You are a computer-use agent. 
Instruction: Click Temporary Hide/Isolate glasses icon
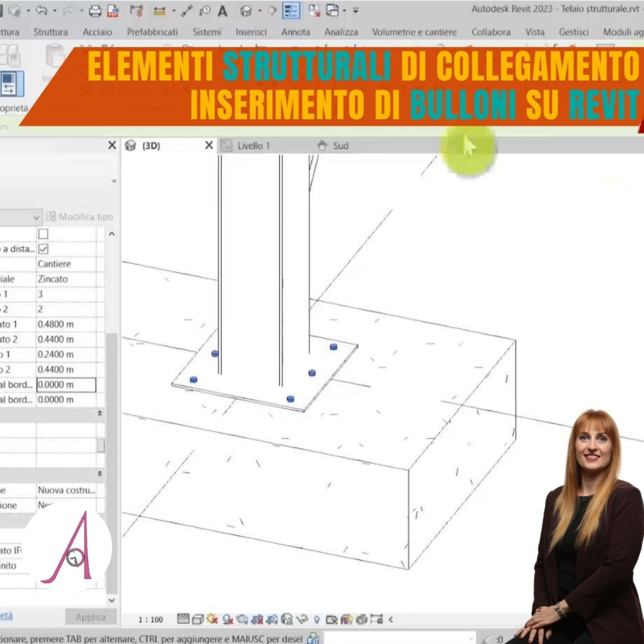302,619
